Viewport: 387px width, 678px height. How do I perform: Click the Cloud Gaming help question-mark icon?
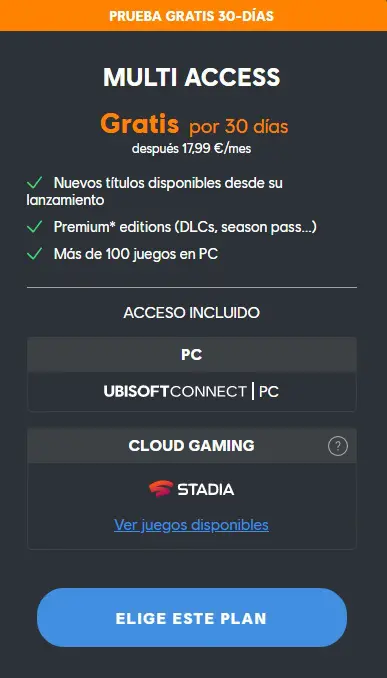click(338, 446)
